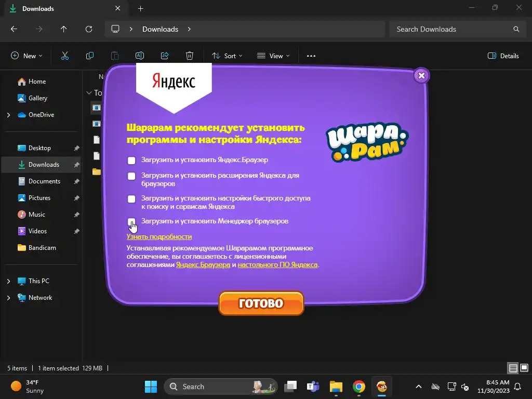This screenshot has height=399, width=532.
Task: Click the Delete trash icon
Action: 190,56
